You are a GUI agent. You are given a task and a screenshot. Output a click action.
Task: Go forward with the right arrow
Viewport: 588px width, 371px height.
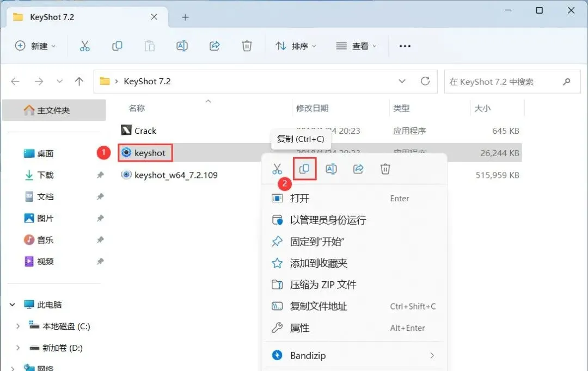39,81
